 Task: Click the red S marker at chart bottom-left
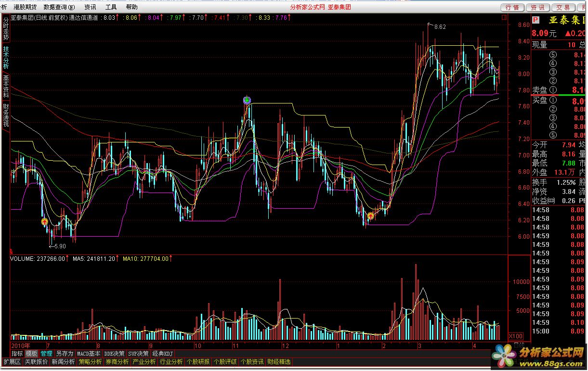pos(12,252)
